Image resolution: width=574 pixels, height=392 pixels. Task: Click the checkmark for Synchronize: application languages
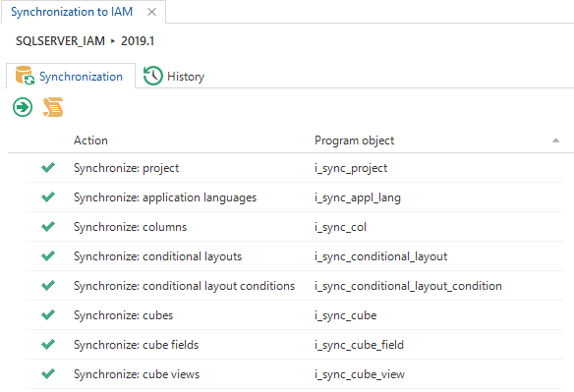[48, 196]
